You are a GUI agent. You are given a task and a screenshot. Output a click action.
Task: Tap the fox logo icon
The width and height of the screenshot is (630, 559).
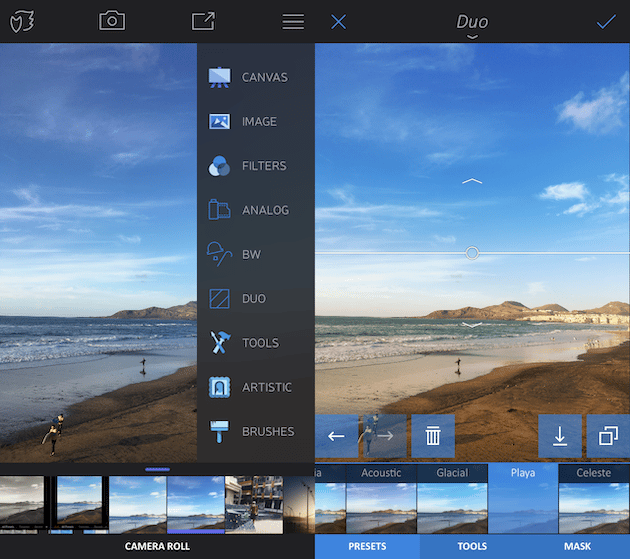[x=22, y=21]
